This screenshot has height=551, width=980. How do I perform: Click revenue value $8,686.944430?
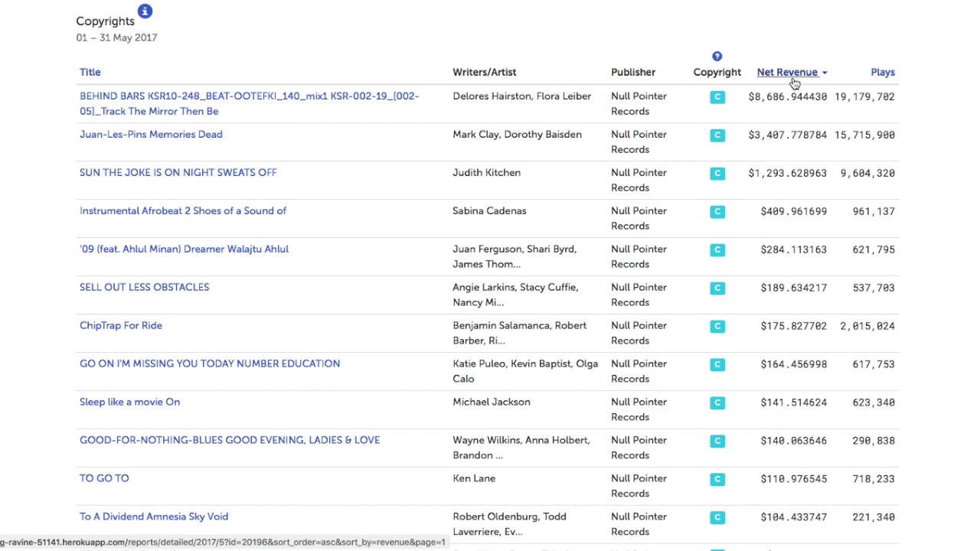coord(788,96)
